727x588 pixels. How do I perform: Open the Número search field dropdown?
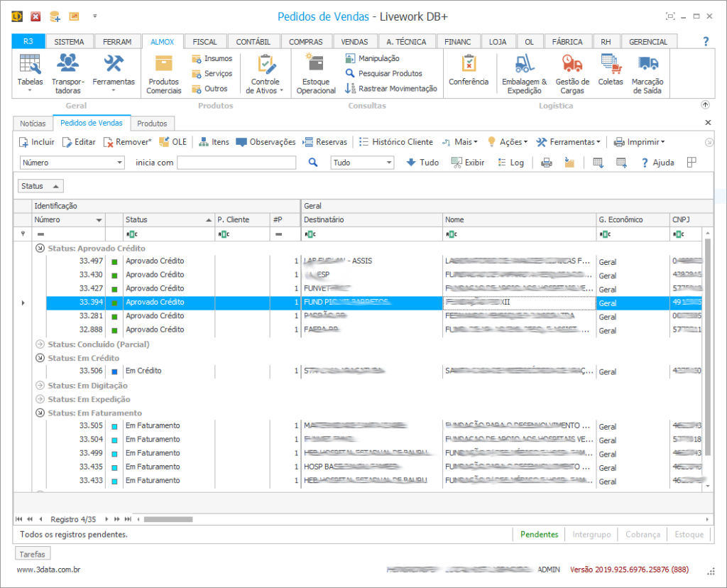click(x=119, y=163)
